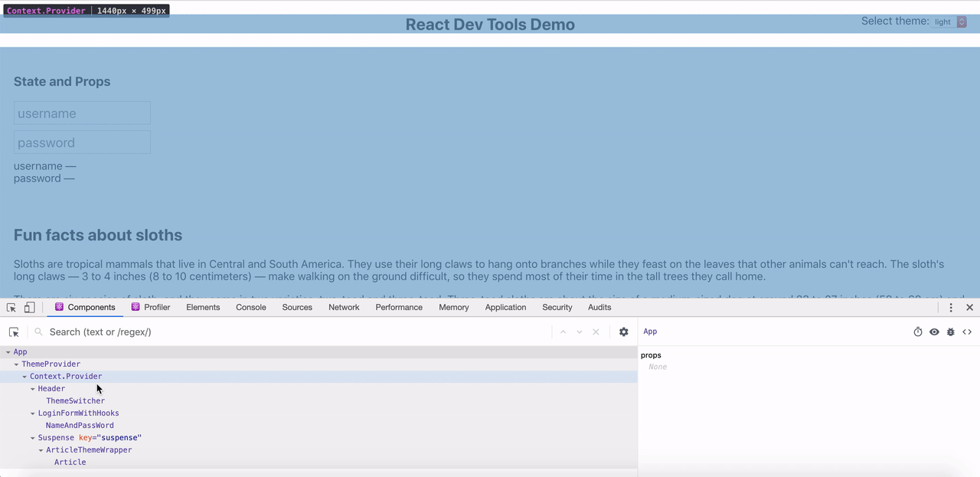This screenshot has width=980, height=477.
Task: Select ArticleThemeWrapper in the component tree
Action: 89,450
